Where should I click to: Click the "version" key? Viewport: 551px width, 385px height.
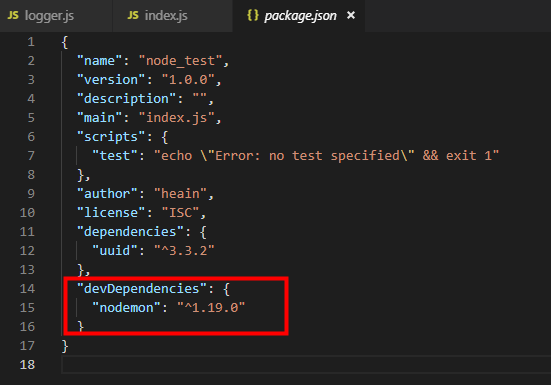111,80
